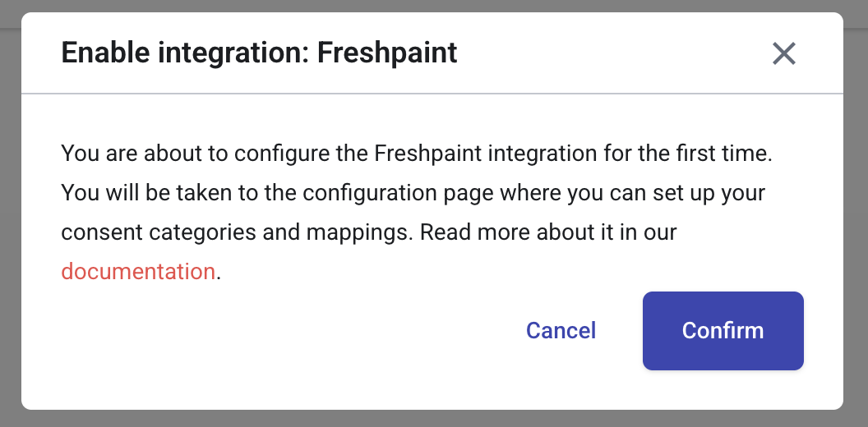Screen dimensions: 868x427
Task: Read more via the red documentation link
Action: click(x=138, y=271)
